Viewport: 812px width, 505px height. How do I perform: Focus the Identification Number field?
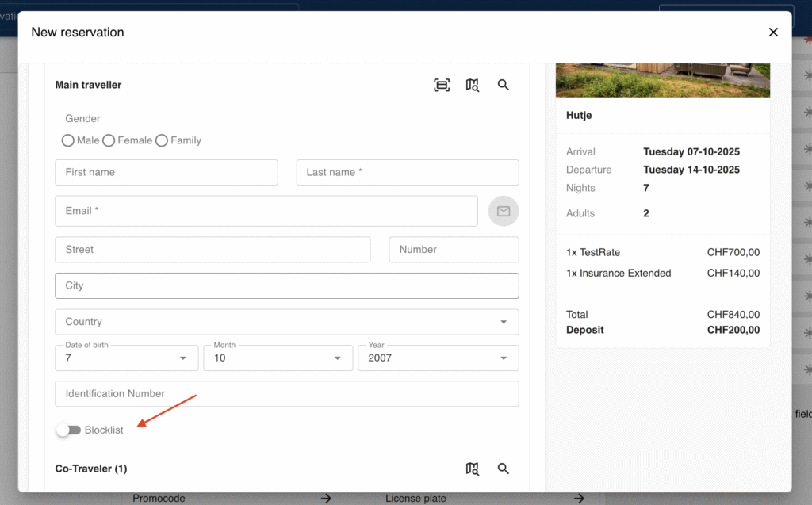pyautogui.click(x=286, y=394)
